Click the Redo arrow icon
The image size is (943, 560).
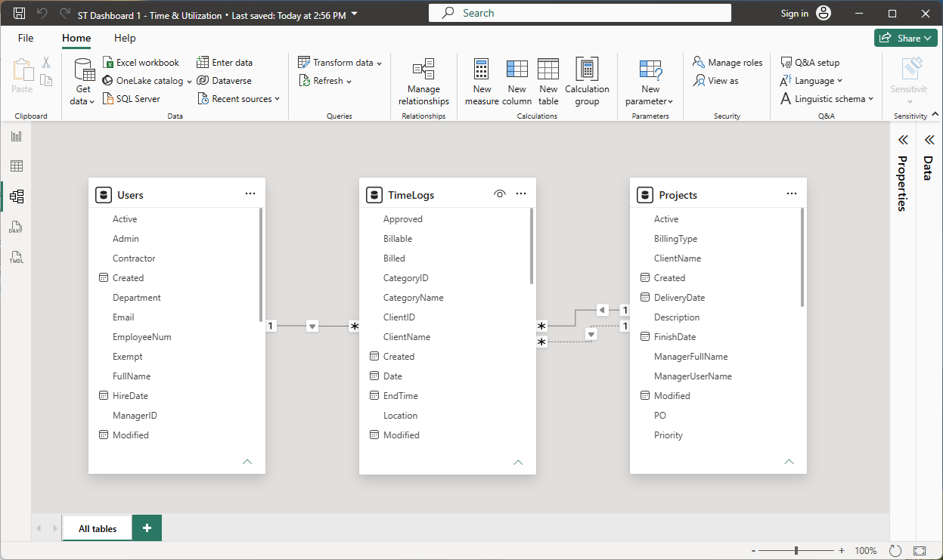65,14
